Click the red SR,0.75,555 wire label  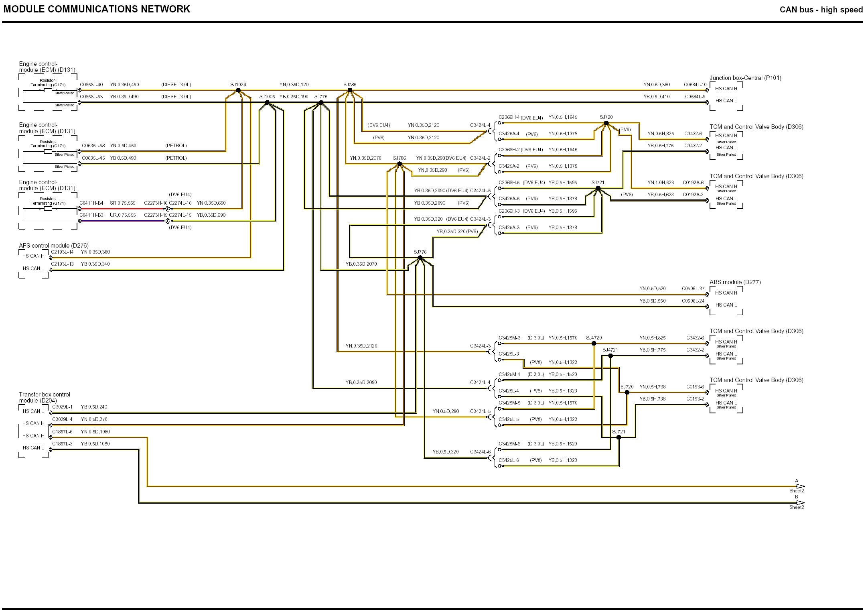(x=122, y=203)
